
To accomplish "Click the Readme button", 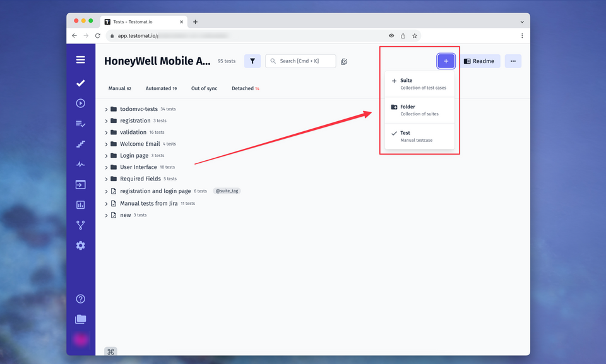I will click(479, 61).
